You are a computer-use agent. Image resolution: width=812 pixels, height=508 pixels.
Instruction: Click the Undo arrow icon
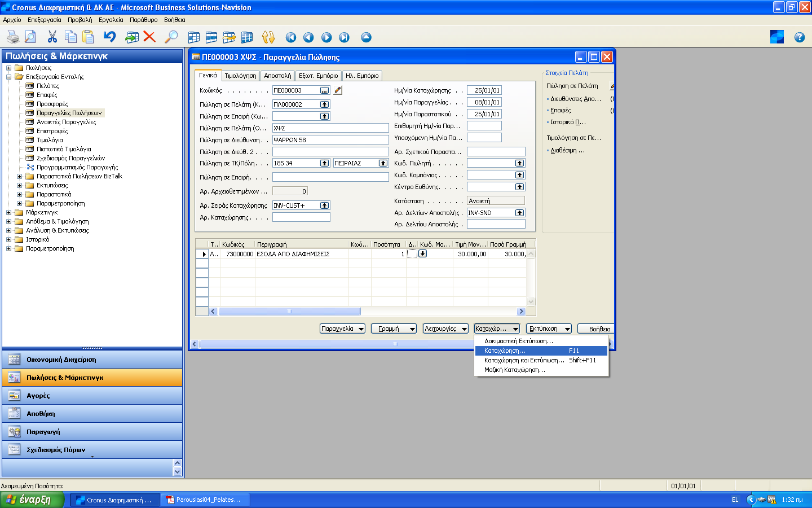pyautogui.click(x=109, y=37)
